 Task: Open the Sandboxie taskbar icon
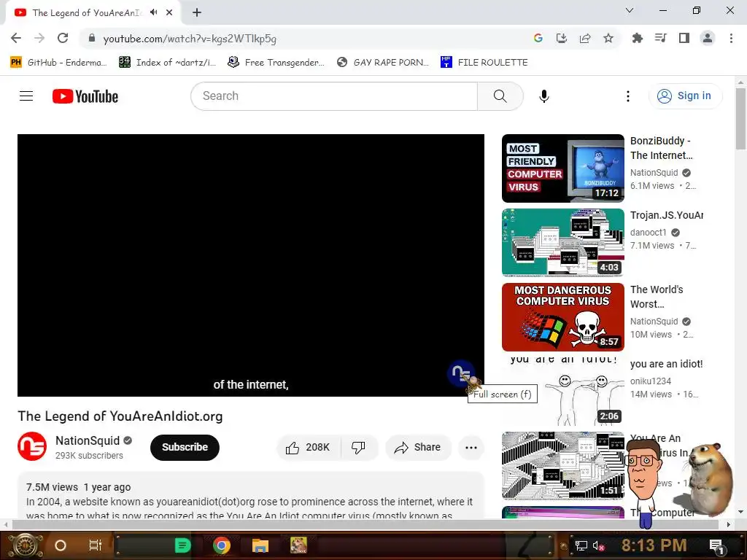[298, 545]
